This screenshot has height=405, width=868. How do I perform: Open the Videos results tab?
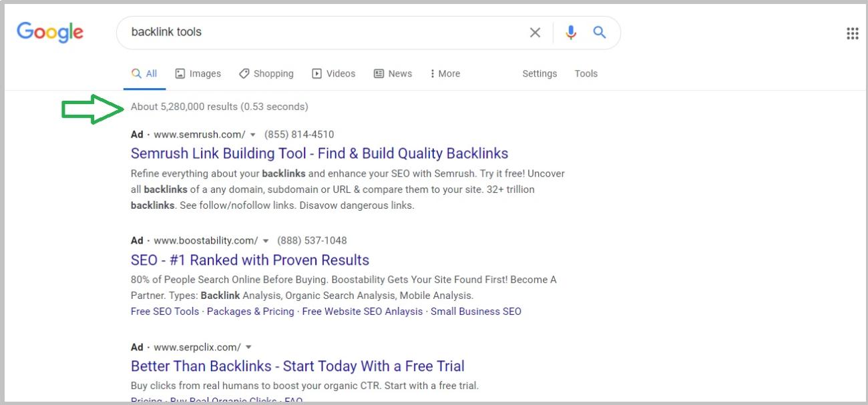pyautogui.click(x=334, y=73)
